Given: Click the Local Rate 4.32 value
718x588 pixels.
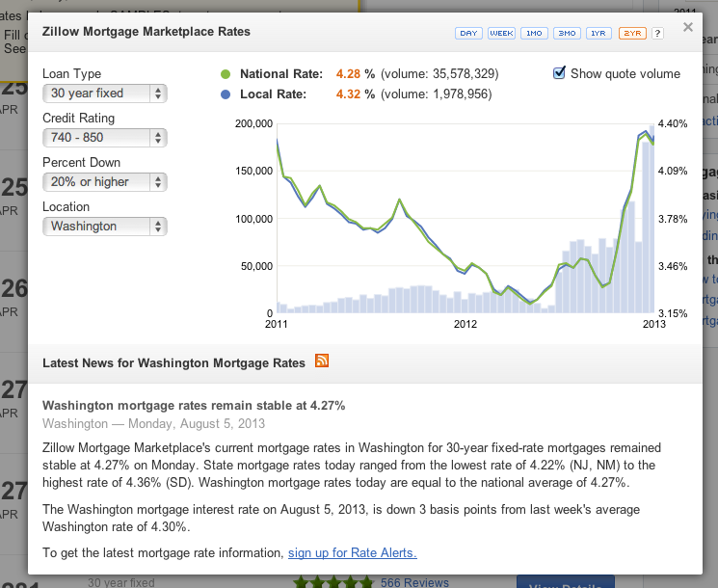Looking at the screenshot, I should 348,94.
